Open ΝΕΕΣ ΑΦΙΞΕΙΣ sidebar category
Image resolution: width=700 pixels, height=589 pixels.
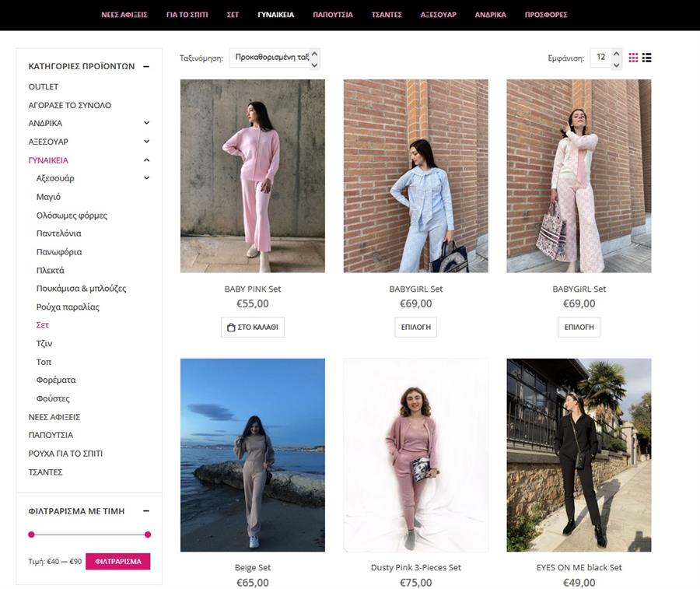[54, 417]
